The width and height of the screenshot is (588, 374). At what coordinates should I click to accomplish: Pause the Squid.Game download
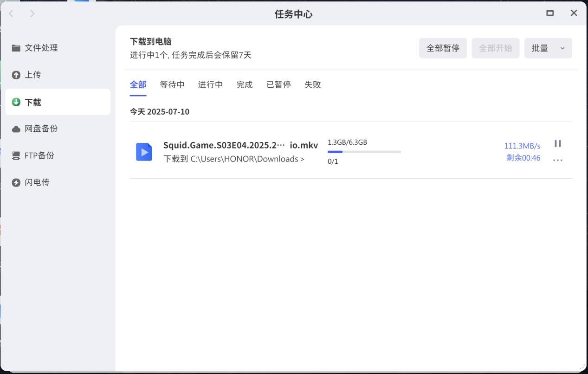tap(558, 144)
